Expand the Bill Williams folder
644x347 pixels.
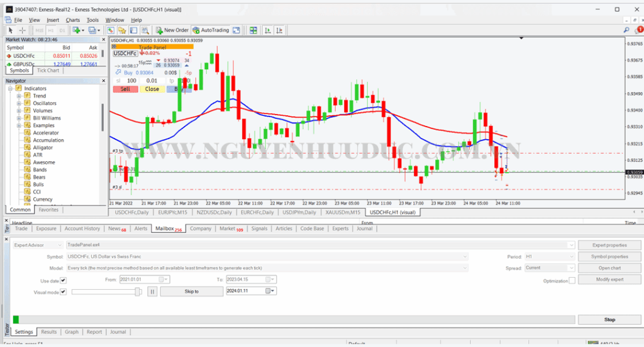(19, 118)
